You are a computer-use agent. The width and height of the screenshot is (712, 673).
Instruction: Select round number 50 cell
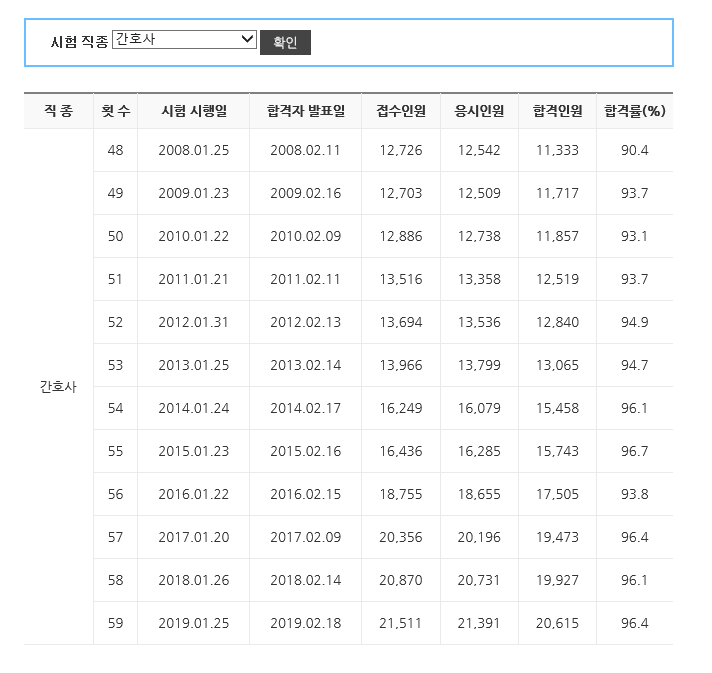point(115,237)
